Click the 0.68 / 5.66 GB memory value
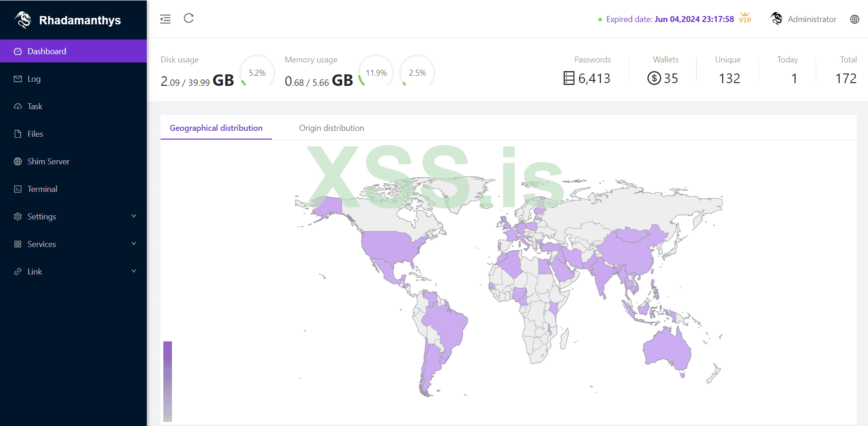 (319, 80)
